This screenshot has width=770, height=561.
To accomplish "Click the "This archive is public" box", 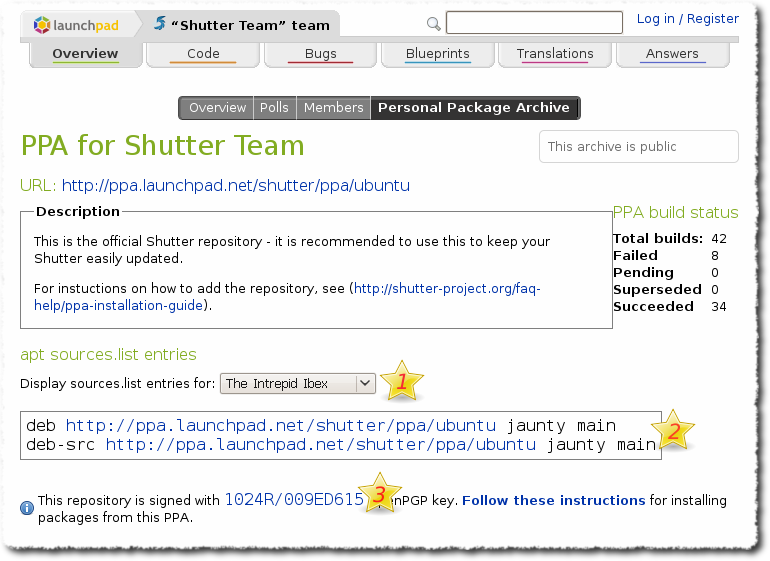I will click(x=639, y=146).
